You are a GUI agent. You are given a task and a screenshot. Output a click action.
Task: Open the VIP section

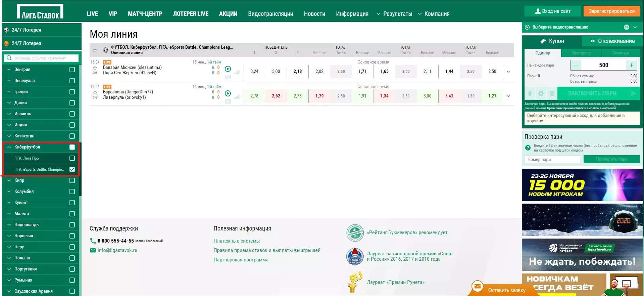point(113,14)
